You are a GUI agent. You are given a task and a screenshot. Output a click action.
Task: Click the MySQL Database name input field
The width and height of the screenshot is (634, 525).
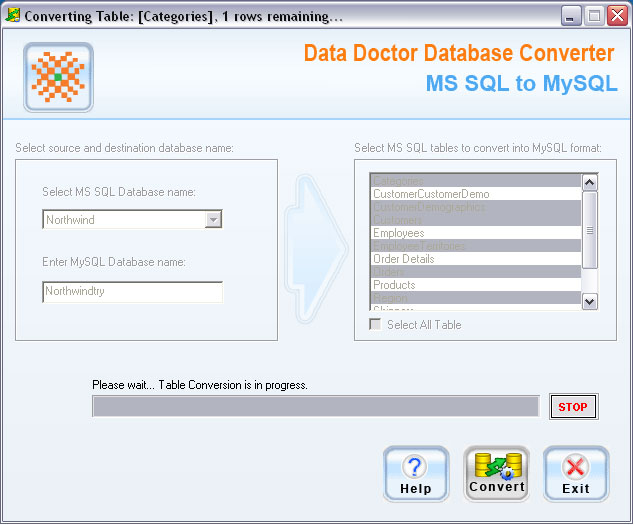click(x=132, y=292)
